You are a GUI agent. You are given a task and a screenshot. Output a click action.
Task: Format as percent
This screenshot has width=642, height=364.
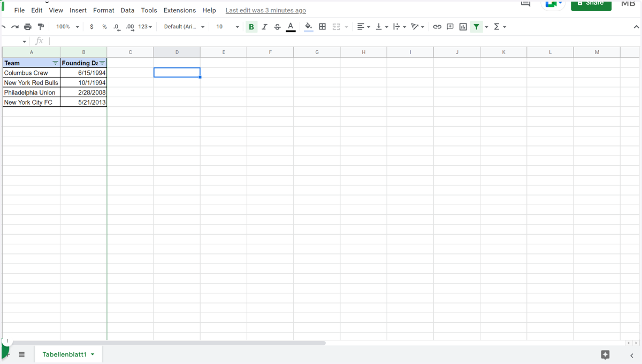[104, 27]
